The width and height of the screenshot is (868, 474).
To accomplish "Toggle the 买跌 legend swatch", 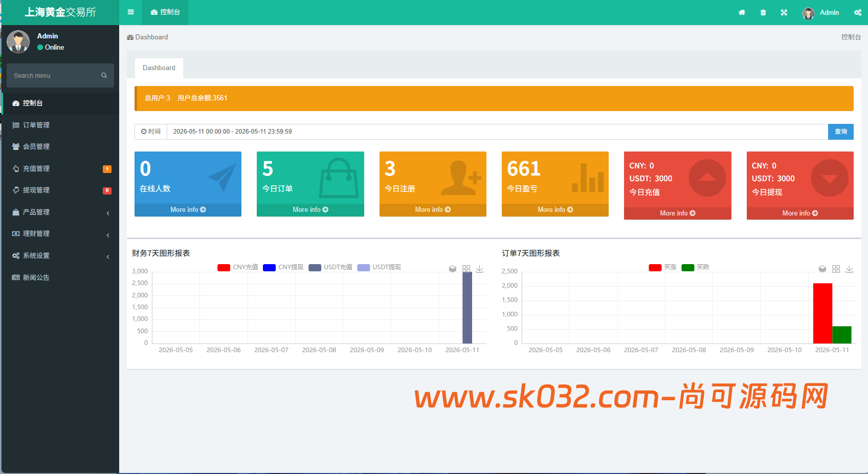I will pyautogui.click(x=688, y=267).
